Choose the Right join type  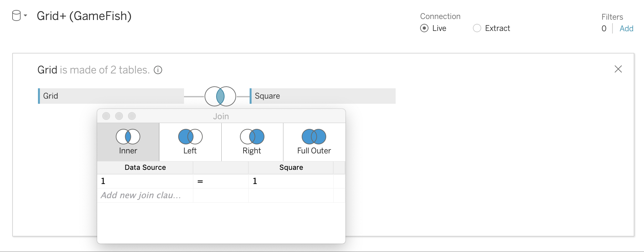(252, 142)
